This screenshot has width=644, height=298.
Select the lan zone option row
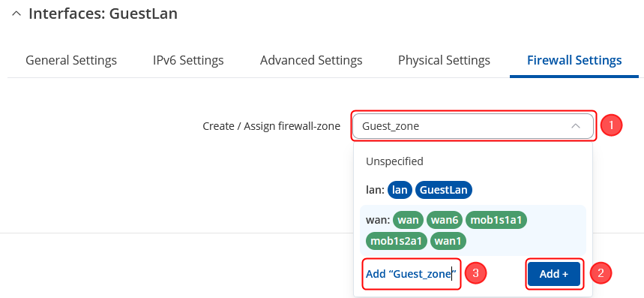(x=473, y=190)
